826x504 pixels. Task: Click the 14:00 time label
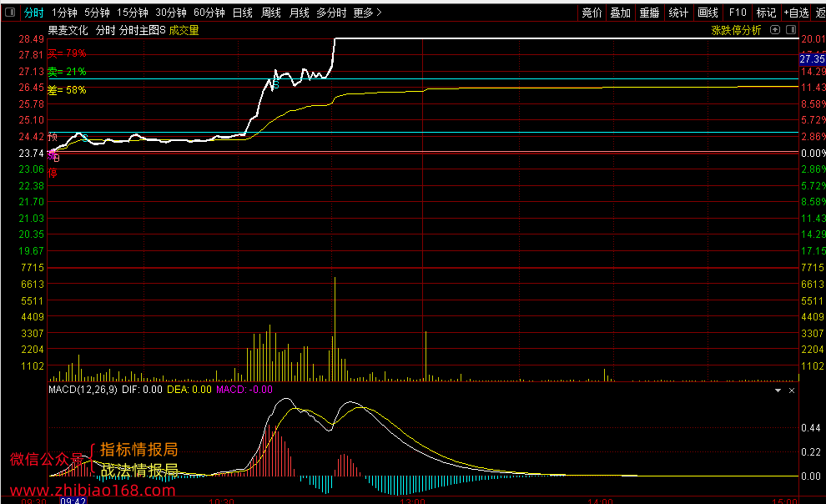tap(601, 501)
